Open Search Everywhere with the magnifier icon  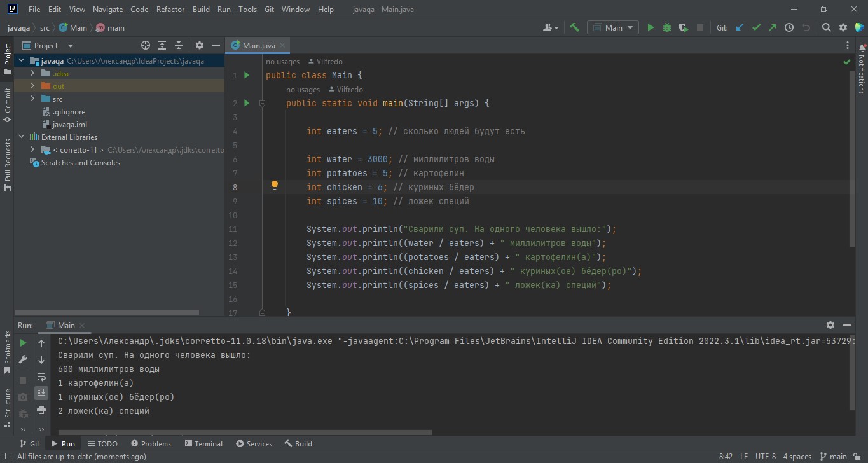click(x=826, y=27)
